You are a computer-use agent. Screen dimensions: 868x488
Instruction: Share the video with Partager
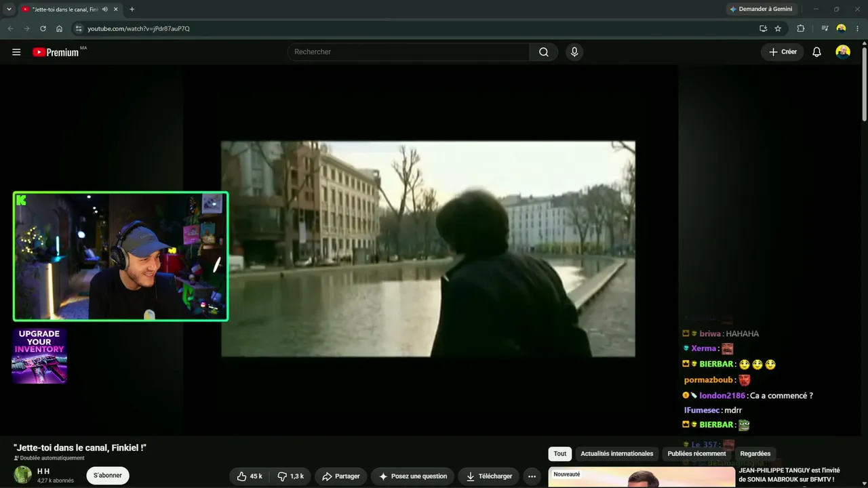click(341, 476)
